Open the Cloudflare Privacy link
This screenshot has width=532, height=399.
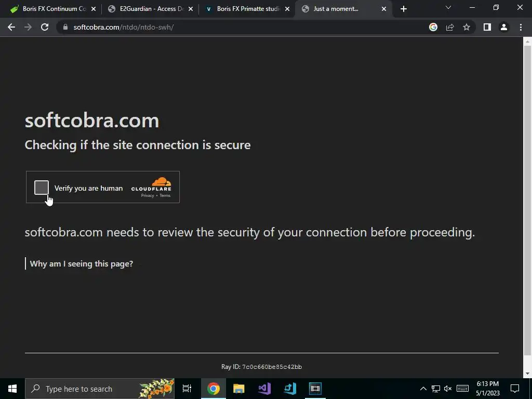148,195
